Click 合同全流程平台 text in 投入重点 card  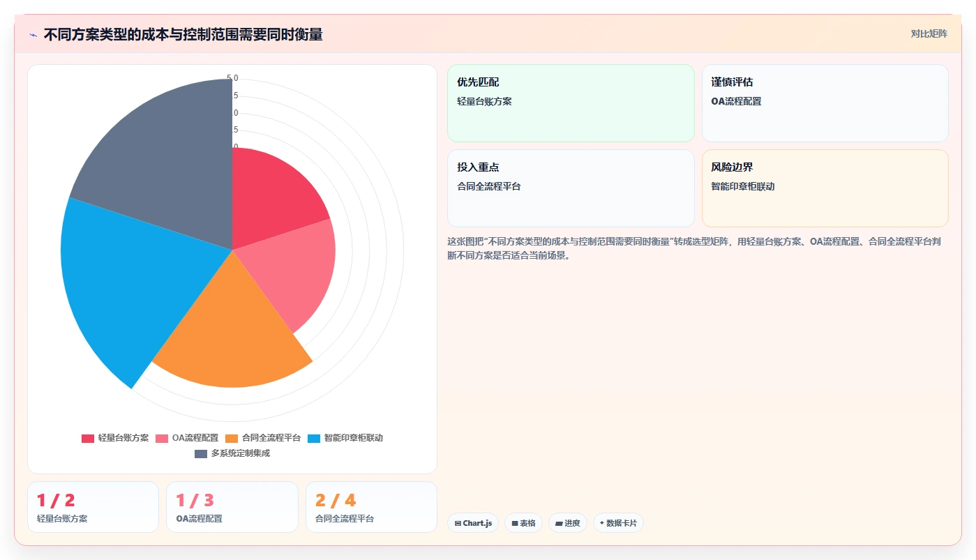click(489, 187)
